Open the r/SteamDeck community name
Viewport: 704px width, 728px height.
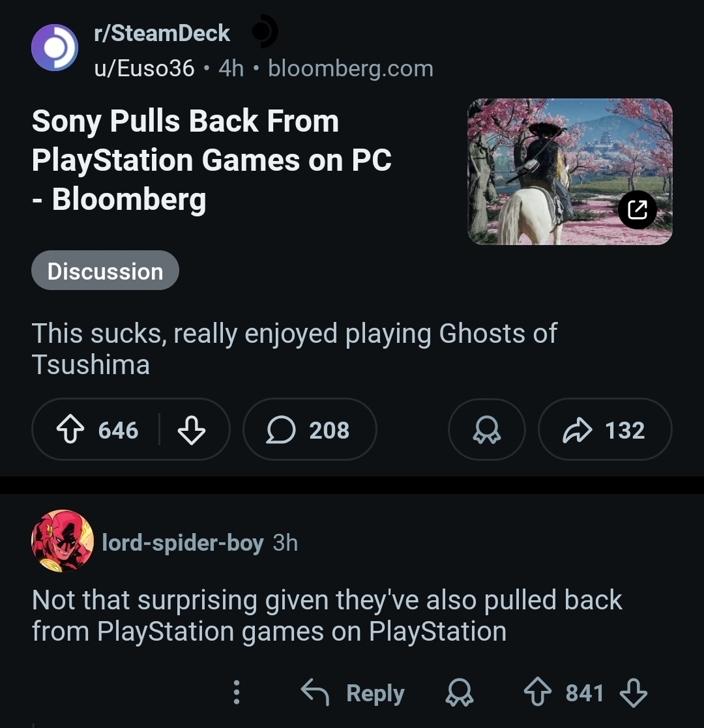(x=162, y=33)
